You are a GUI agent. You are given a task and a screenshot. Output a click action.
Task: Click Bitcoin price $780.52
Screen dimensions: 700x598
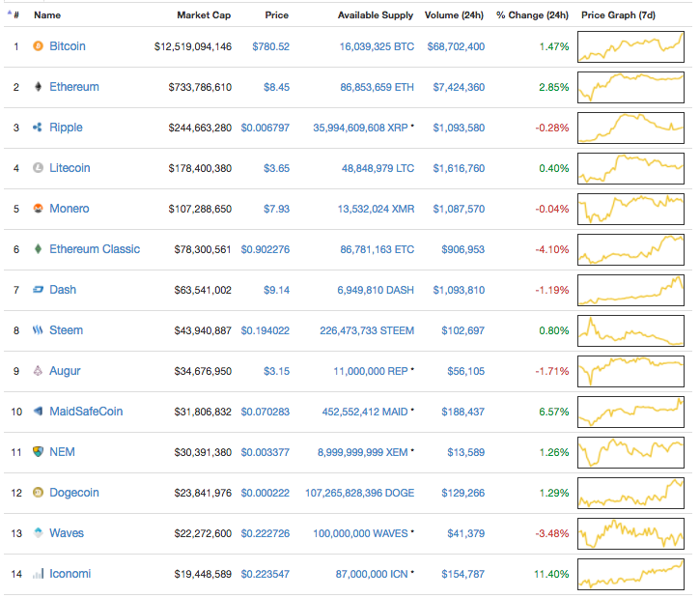coord(271,46)
